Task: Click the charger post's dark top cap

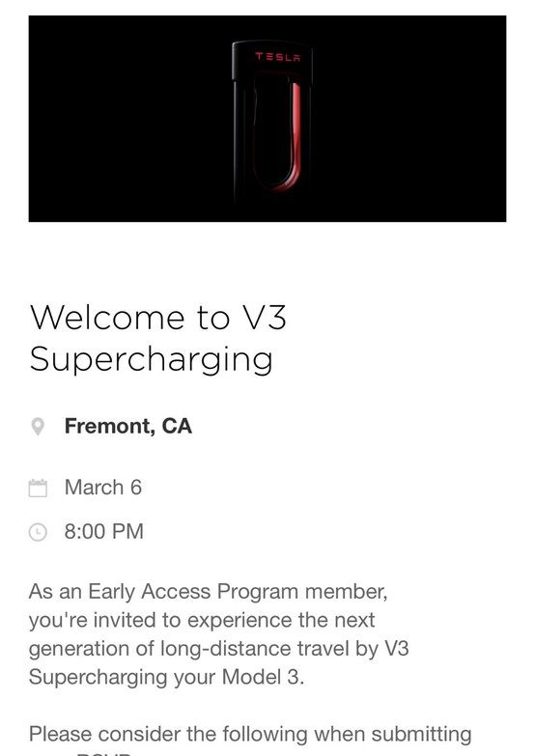Action: [272, 60]
